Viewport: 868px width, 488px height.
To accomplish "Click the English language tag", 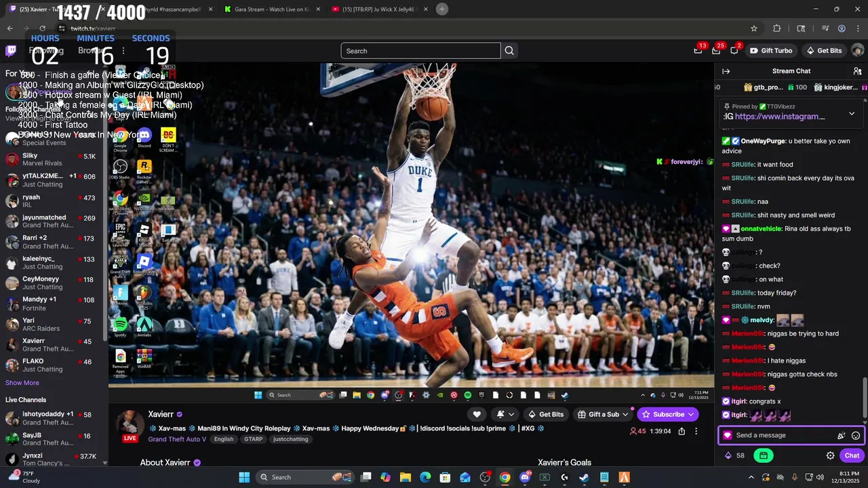I will (x=224, y=439).
